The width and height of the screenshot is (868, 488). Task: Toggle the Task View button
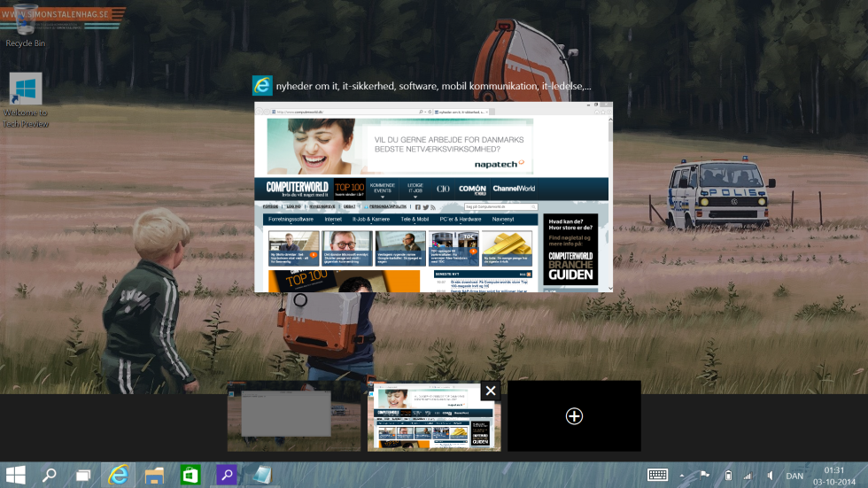83,475
